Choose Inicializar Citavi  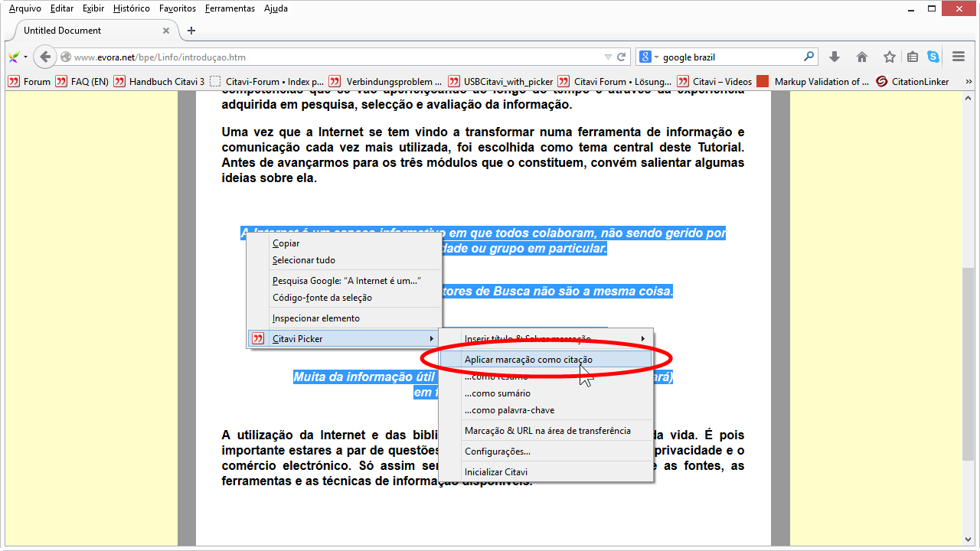pos(546,472)
